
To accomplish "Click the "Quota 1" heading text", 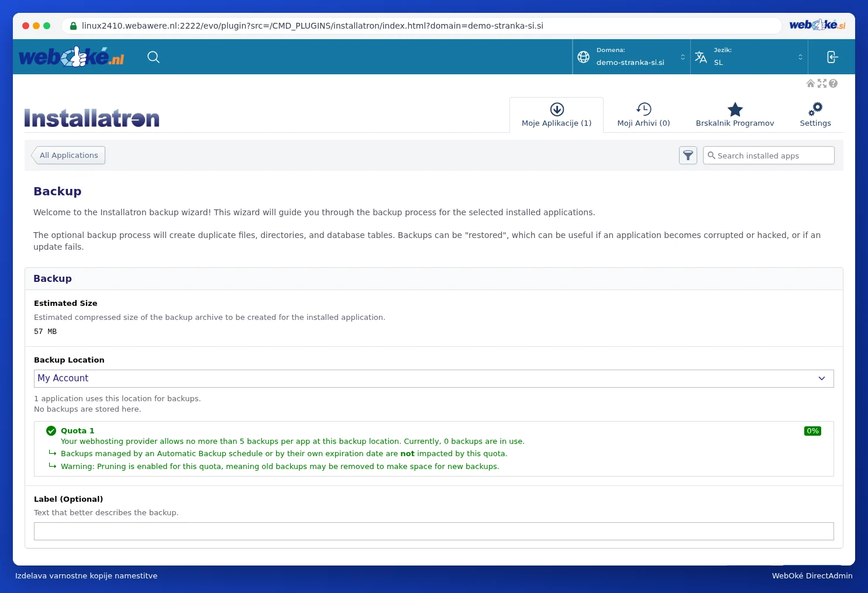I will tap(78, 431).
